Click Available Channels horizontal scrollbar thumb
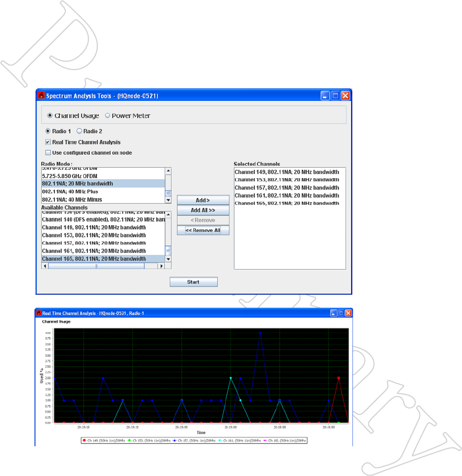Image resolution: width=462 pixels, height=476 pixels. tap(96, 266)
